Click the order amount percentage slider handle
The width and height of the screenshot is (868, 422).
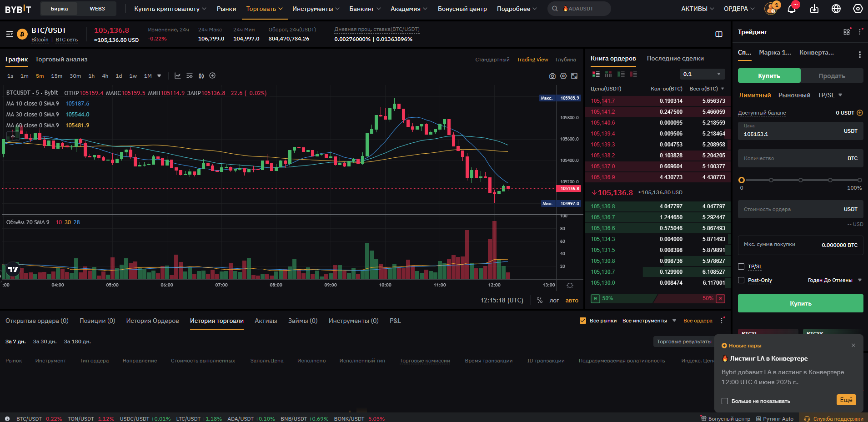click(741, 180)
